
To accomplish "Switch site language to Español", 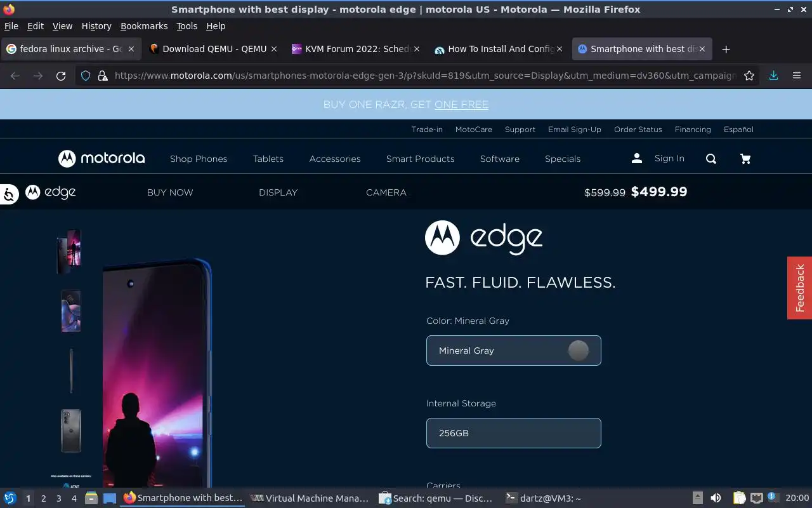I will click(738, 129).
